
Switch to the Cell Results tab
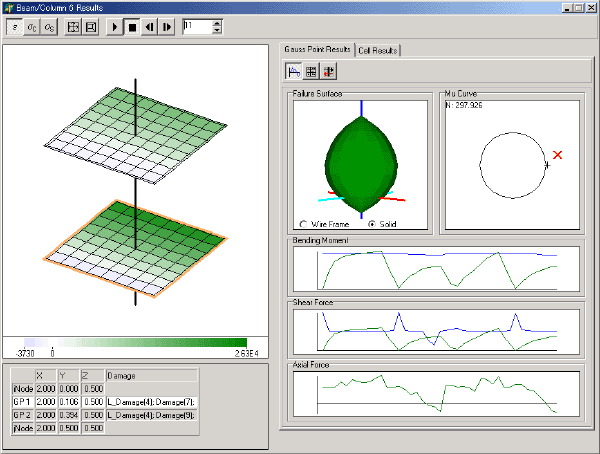(x=379, y=49)
